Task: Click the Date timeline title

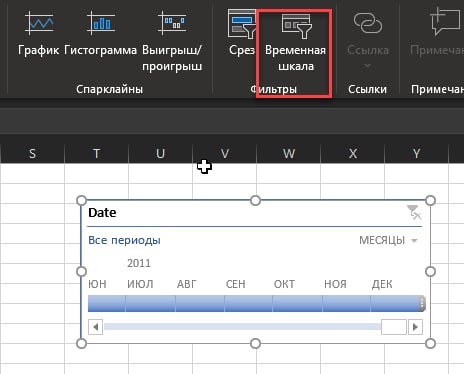Action: point(102,213)
